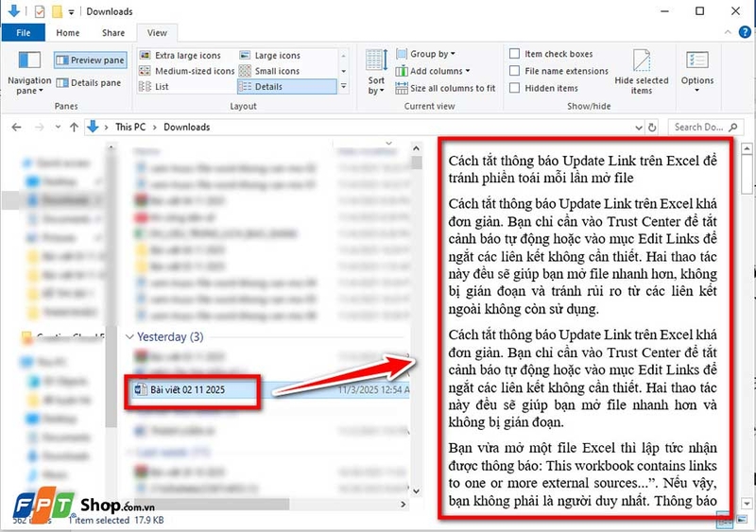The image size is (756, 532).
Task: Enable File name extensions checkbox
Action: pos(514,71)
